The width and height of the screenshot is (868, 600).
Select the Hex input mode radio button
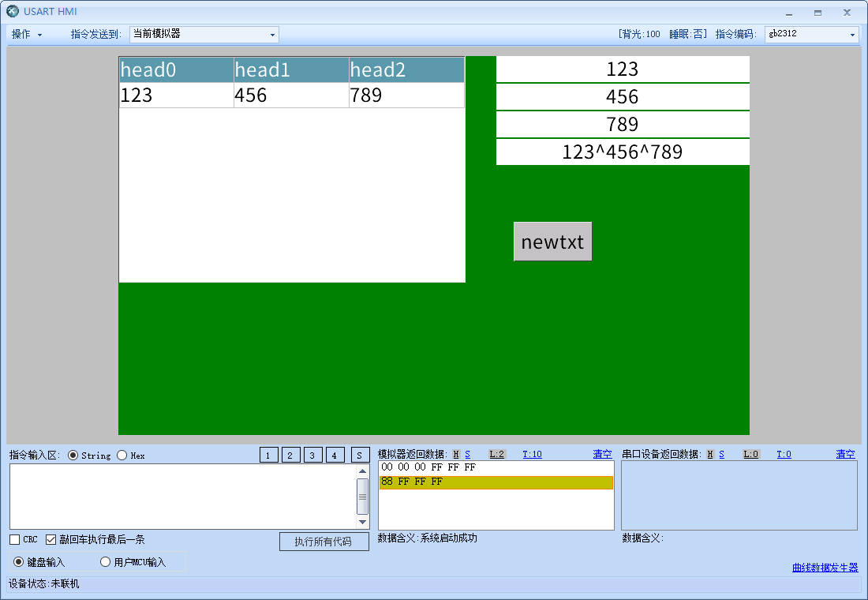pyautogui.click(x=122, y=456)
